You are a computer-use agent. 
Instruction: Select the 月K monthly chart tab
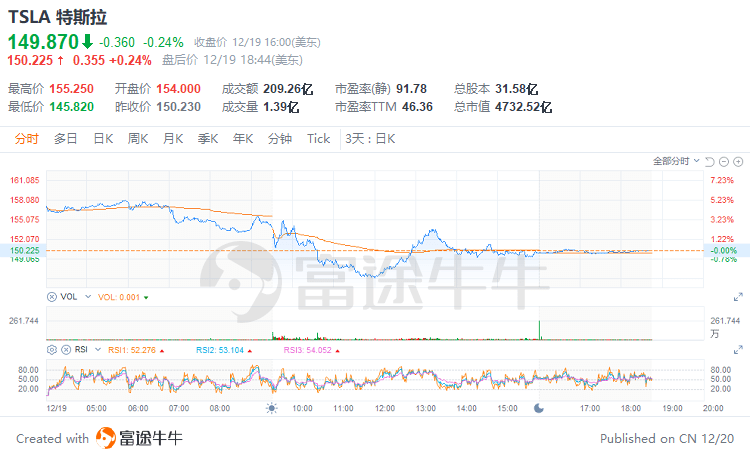coord(173,139)
